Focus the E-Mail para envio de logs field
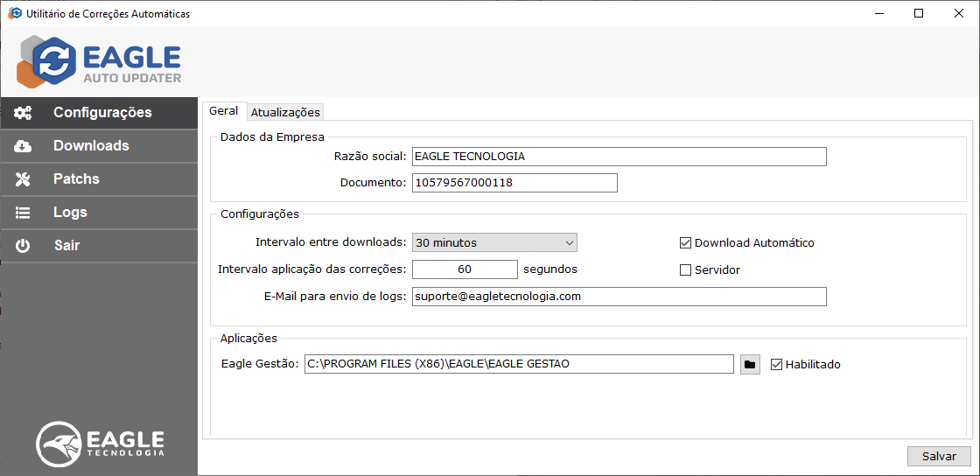980x476 pixels. (619, 297)
